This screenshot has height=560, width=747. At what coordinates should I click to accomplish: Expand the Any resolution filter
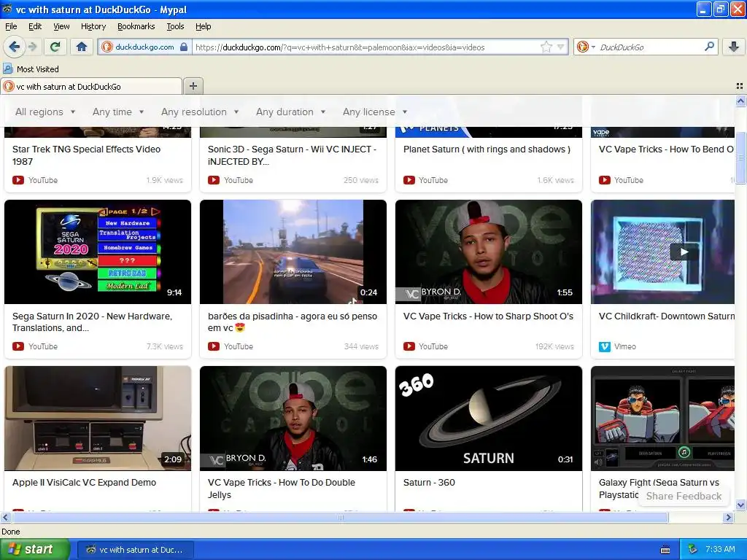coord(200,112)
